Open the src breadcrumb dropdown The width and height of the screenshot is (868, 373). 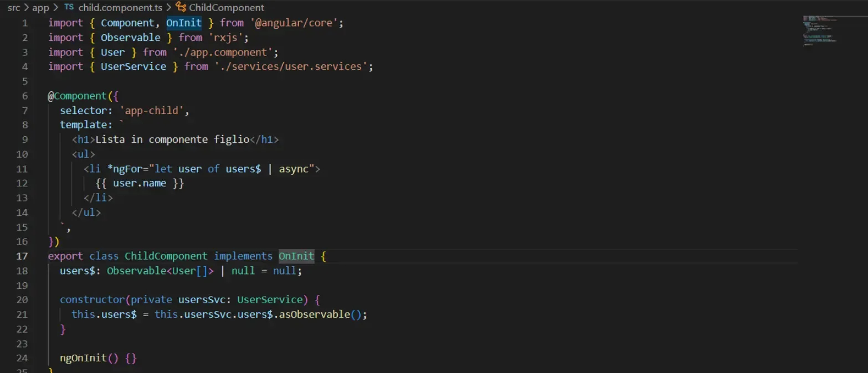(x=14, y=8)
